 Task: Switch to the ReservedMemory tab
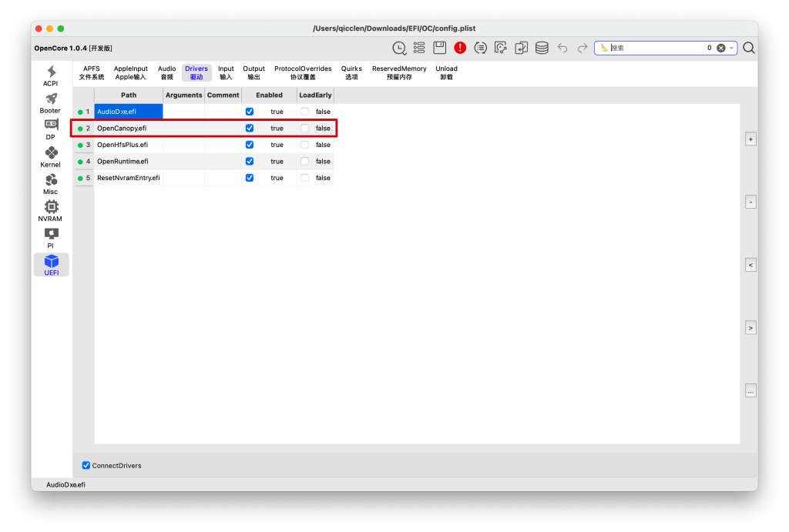(399, 73)
